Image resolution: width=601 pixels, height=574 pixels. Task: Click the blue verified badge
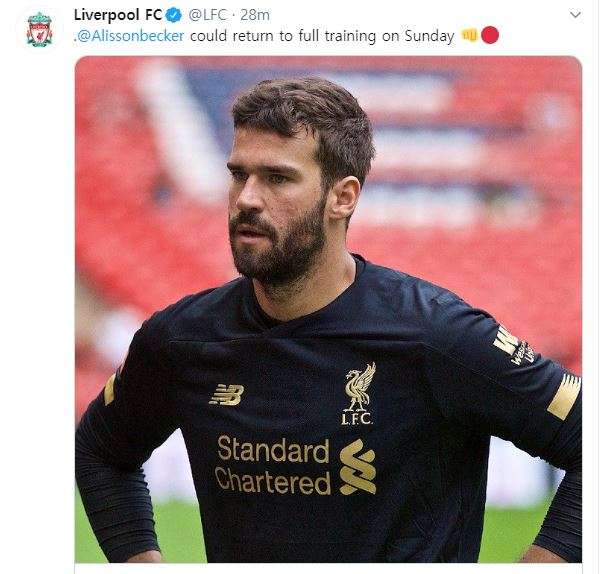[x=173, y=15]
